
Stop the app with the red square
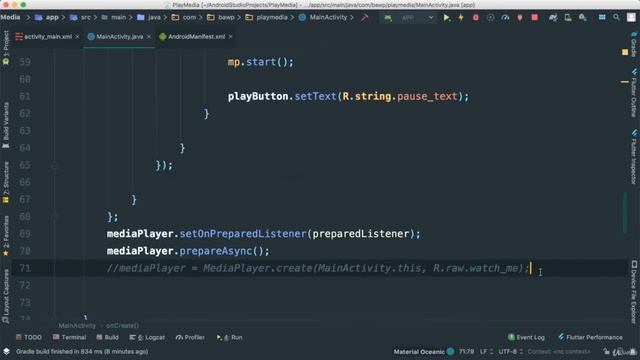[535, 18]
